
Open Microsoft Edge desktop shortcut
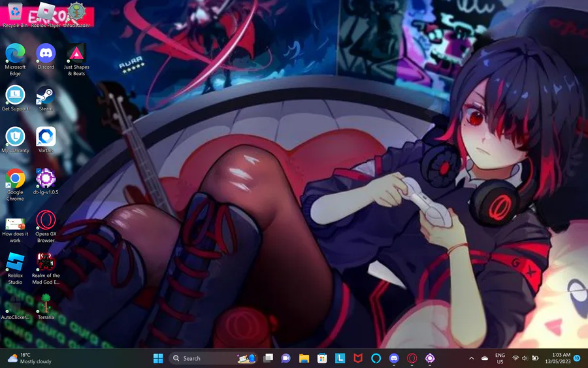coord(15,59)
